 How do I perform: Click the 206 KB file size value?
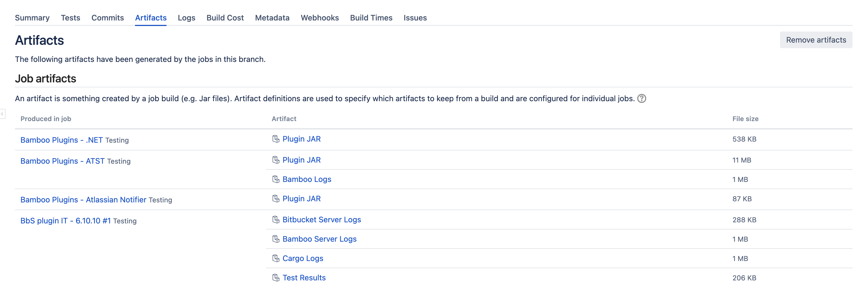click(744, 278)
